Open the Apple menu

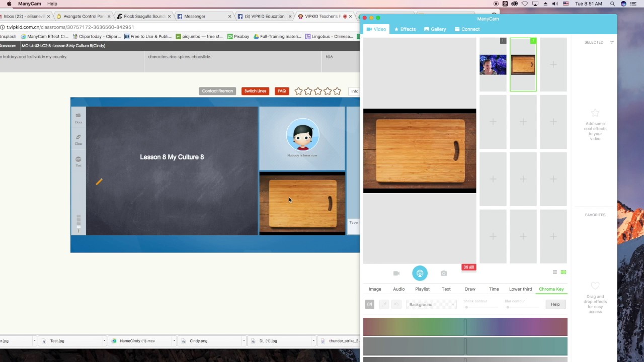(x=9, y=4)
